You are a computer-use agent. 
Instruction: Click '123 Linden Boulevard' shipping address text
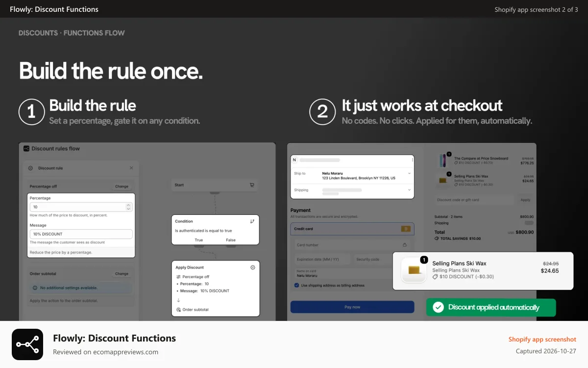[359, 178]
